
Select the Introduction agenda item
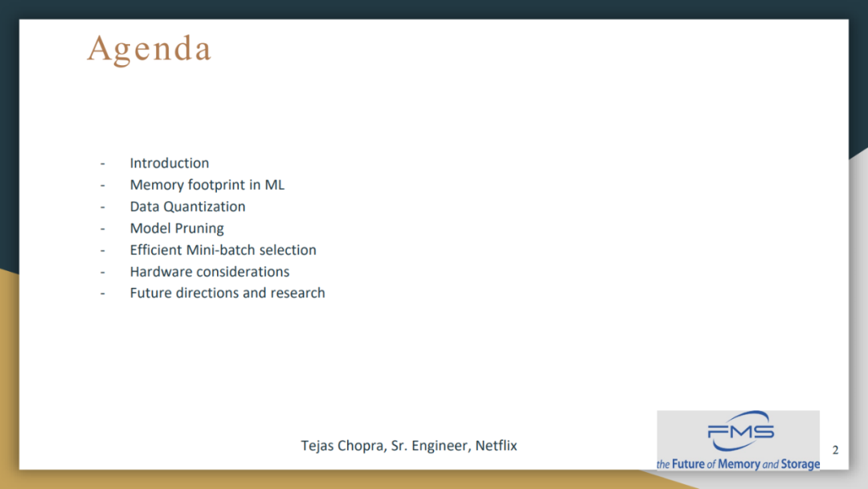[170, 162]
